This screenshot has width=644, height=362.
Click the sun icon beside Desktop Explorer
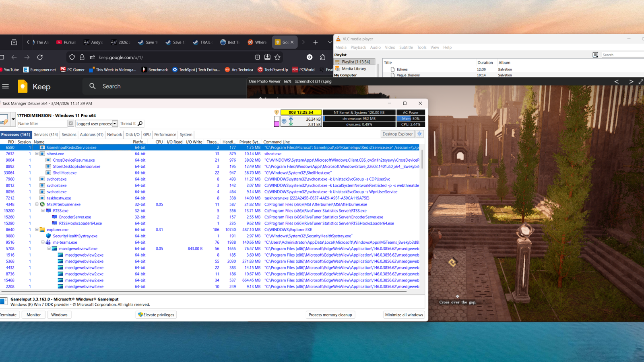pos(419,134)
